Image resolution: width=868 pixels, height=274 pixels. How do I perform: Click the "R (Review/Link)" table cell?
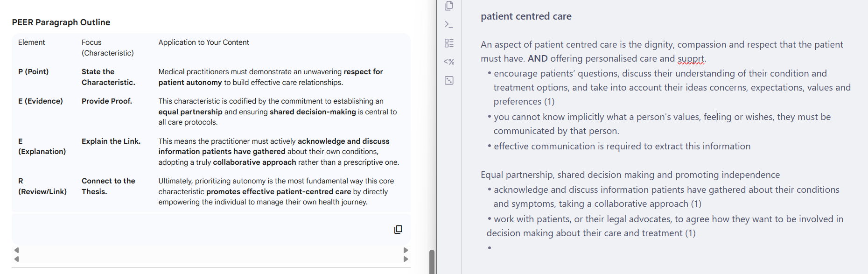(x=42, y=186)
